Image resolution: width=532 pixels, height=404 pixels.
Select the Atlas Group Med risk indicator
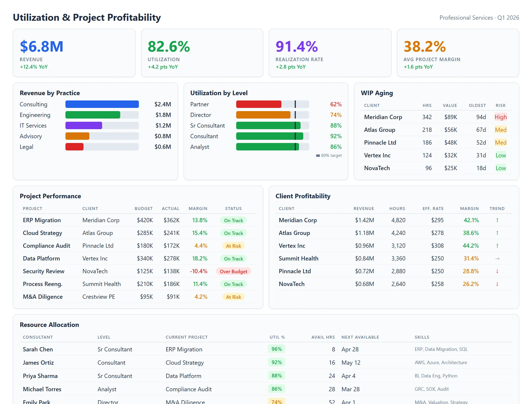(x=500, y=130)
